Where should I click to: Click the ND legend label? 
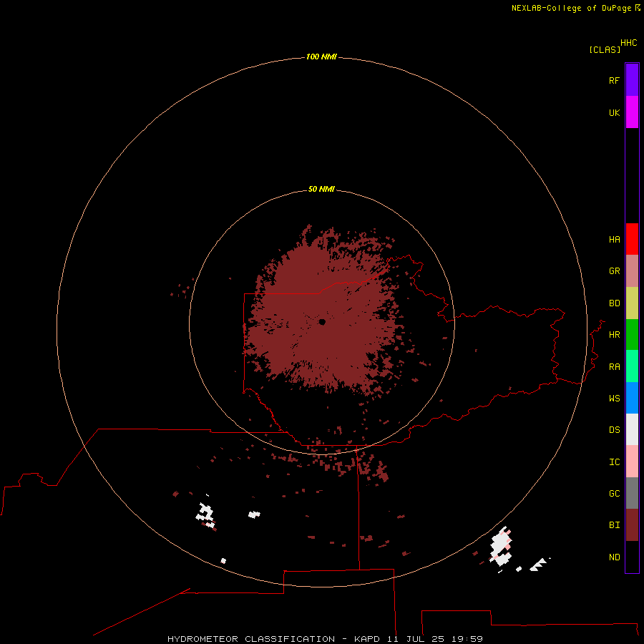pos(614,557)
